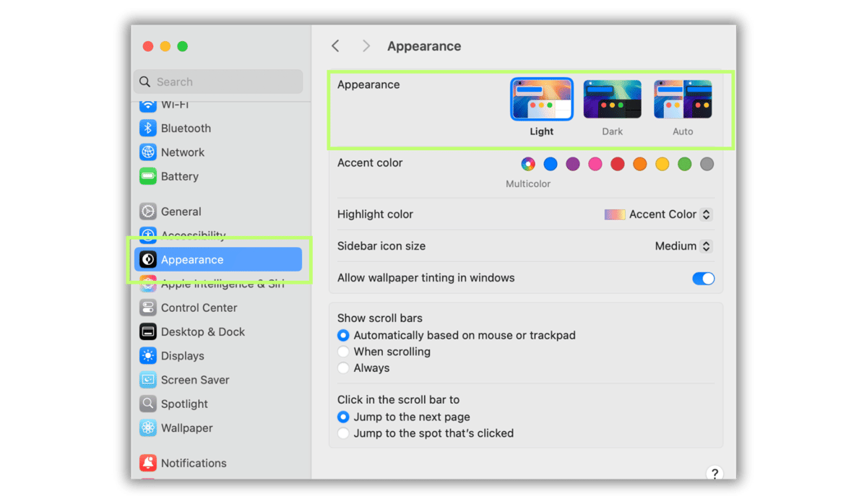Click the green full screen button
867x504 pixels.
tap(183, 46)
